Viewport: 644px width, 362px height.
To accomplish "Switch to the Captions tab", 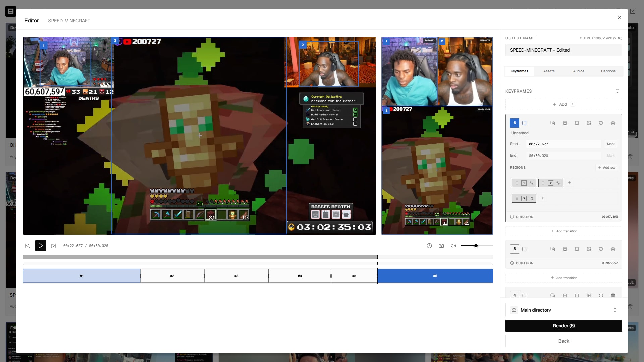I will tap(608, 71).
